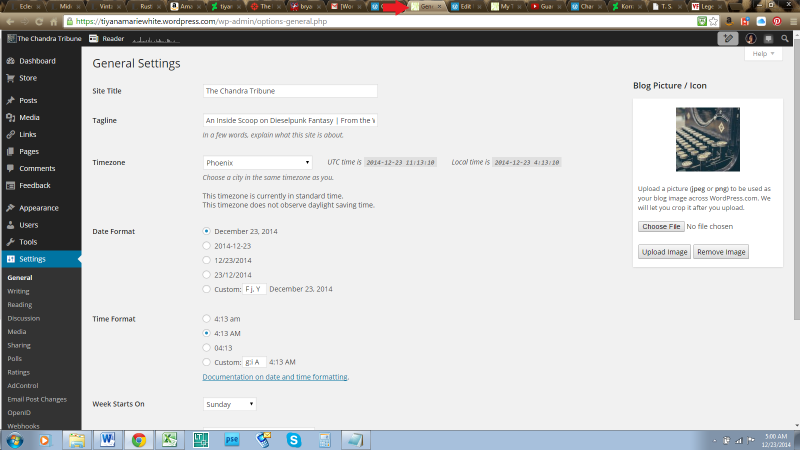Open the Phoenix timezone dropdown
Screen dimensions: 800x450
[258, 162]
